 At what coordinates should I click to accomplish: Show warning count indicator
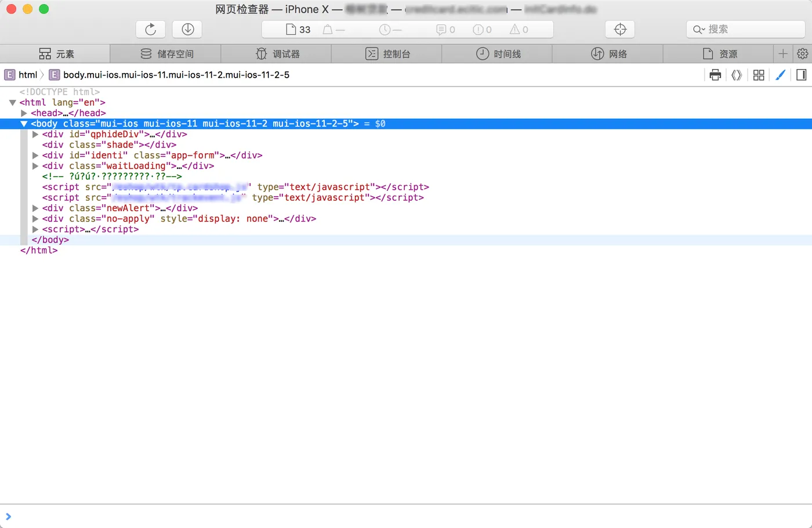(519, 30)
